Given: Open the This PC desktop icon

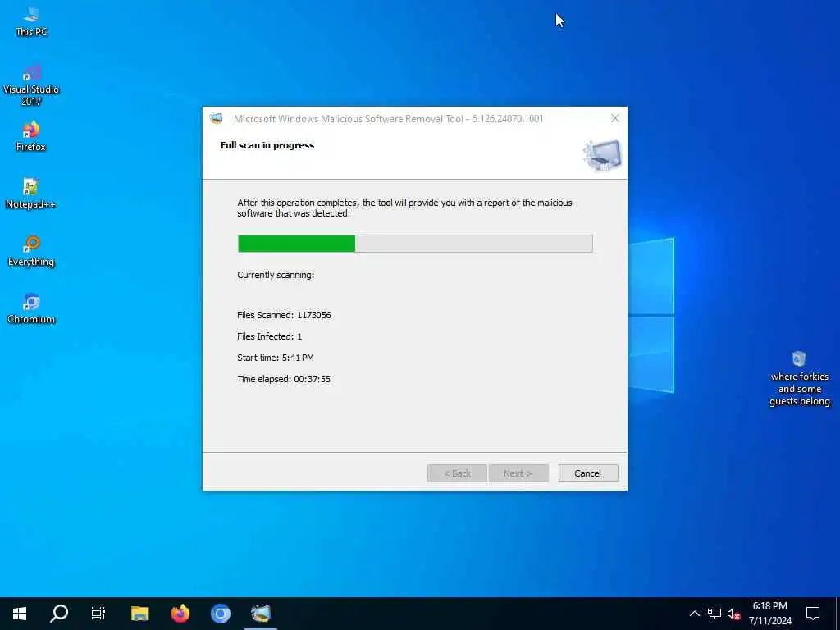Looking at the screenshot, I should coord(31,21).
